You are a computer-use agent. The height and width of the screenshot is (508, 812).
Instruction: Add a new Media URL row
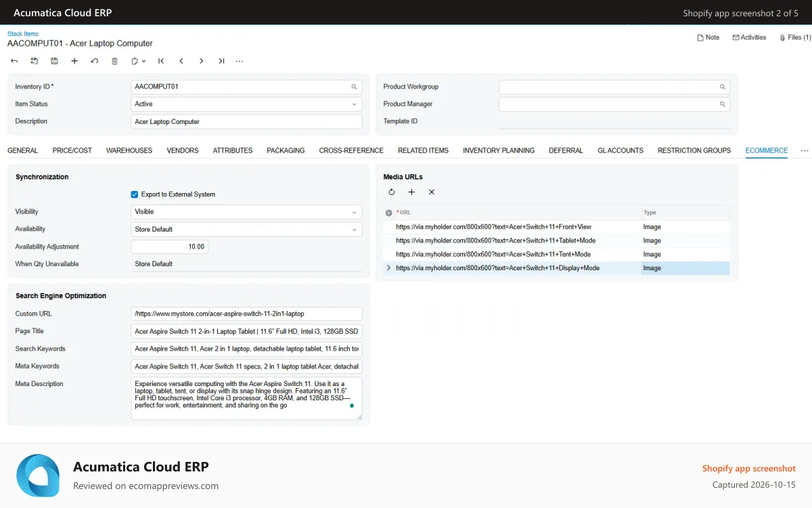411,192
